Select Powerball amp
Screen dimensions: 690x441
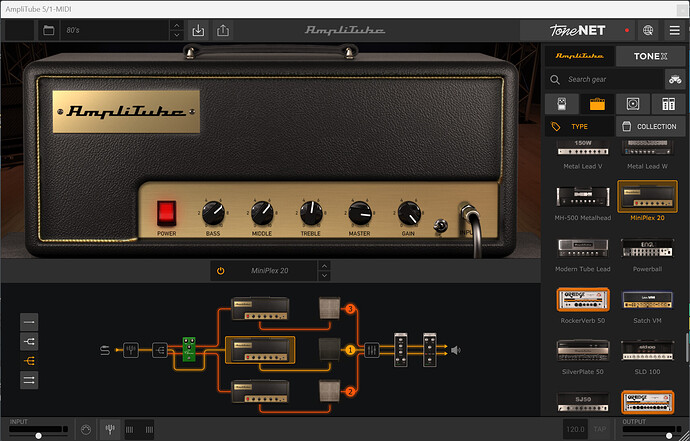[x=647, y=248]
